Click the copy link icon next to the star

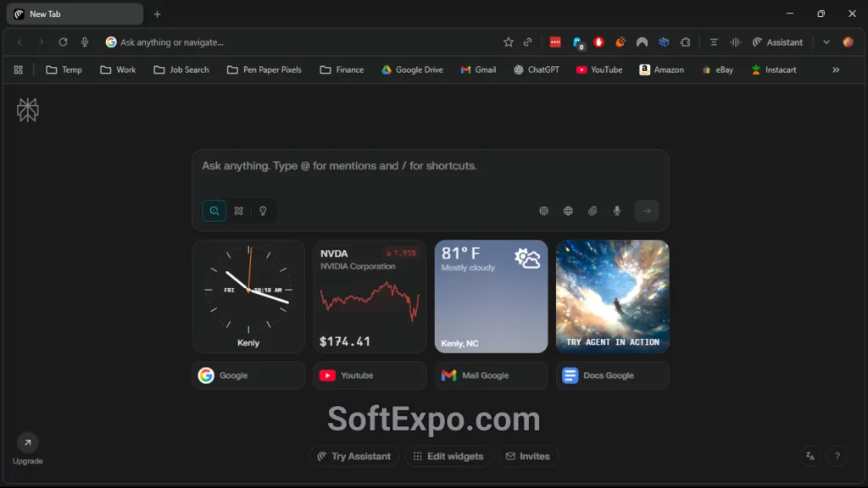(527, 42)
